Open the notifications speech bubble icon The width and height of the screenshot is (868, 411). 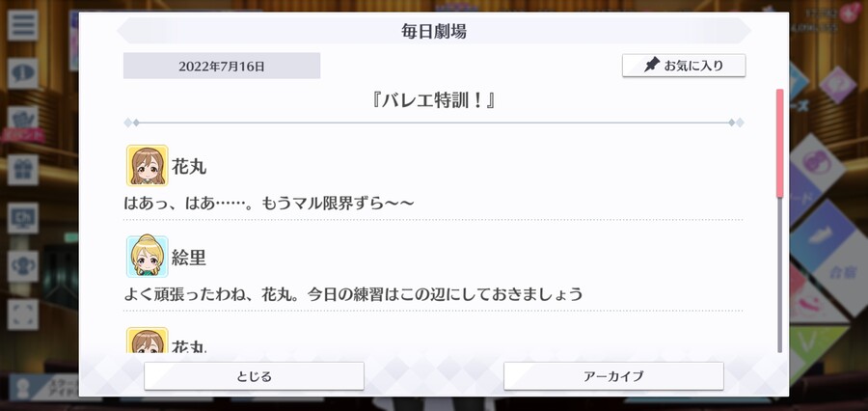click(x=23, y=73)
